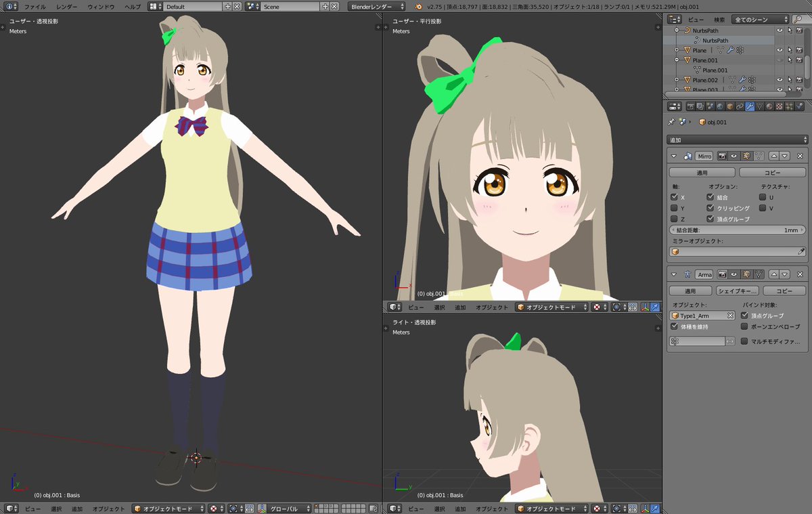
Task: Open the World properties tab (globe icon)
Action: [721, 106]
